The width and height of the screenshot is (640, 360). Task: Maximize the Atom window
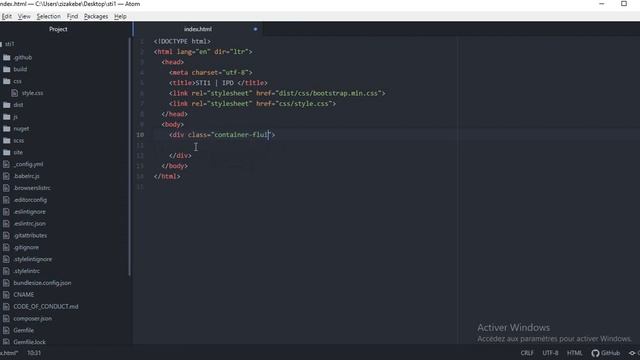tap(624, 4)
